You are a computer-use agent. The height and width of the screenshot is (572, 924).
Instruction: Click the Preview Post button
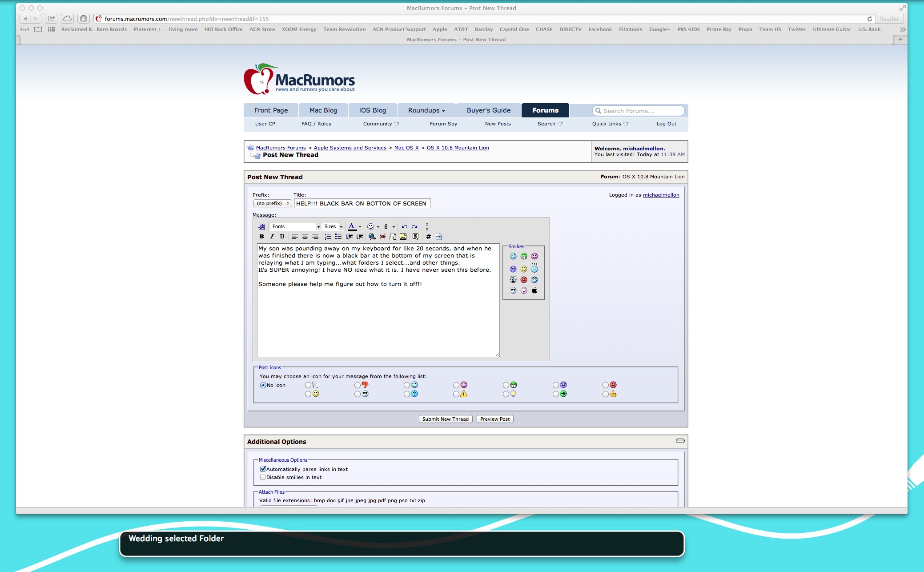(x=495, y=419)
